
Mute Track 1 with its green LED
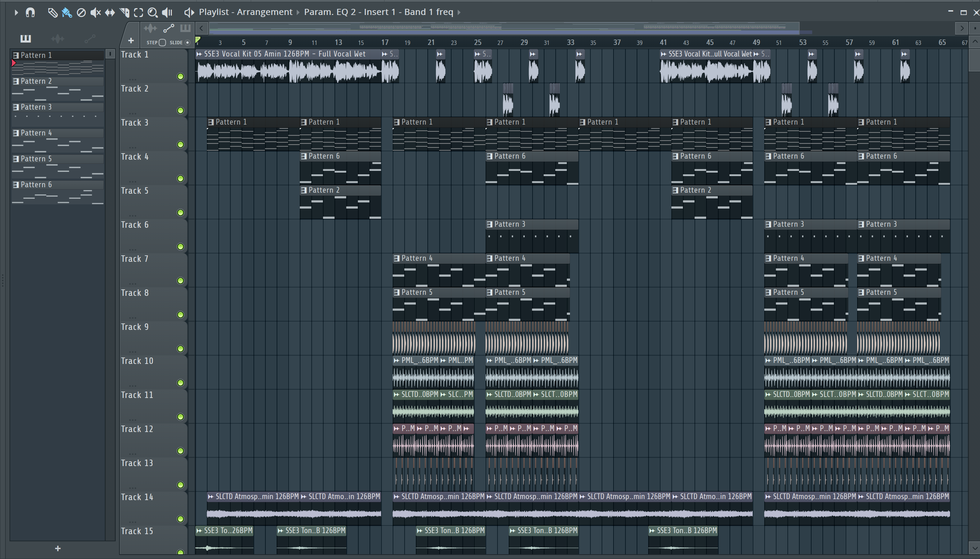[180, 76]
